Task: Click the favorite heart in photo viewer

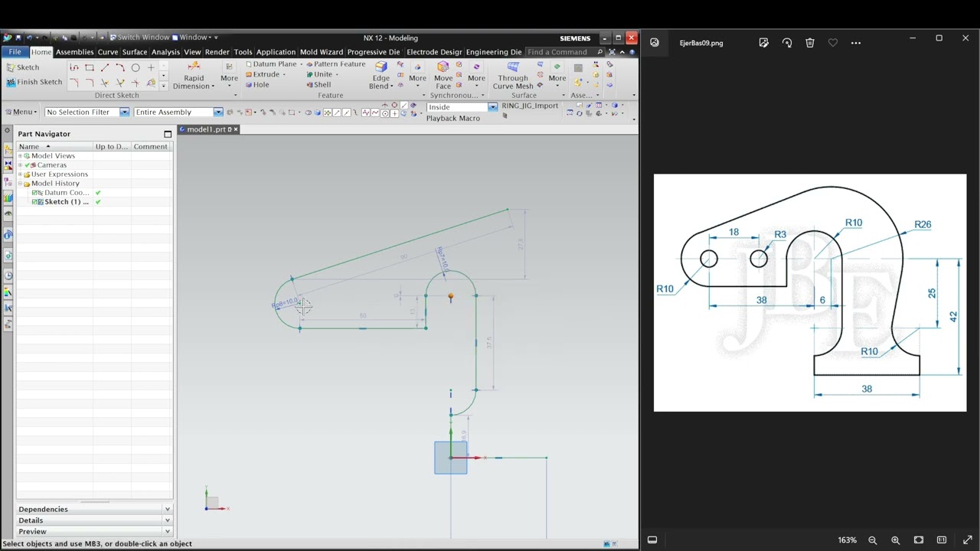Action: point(833,43)
